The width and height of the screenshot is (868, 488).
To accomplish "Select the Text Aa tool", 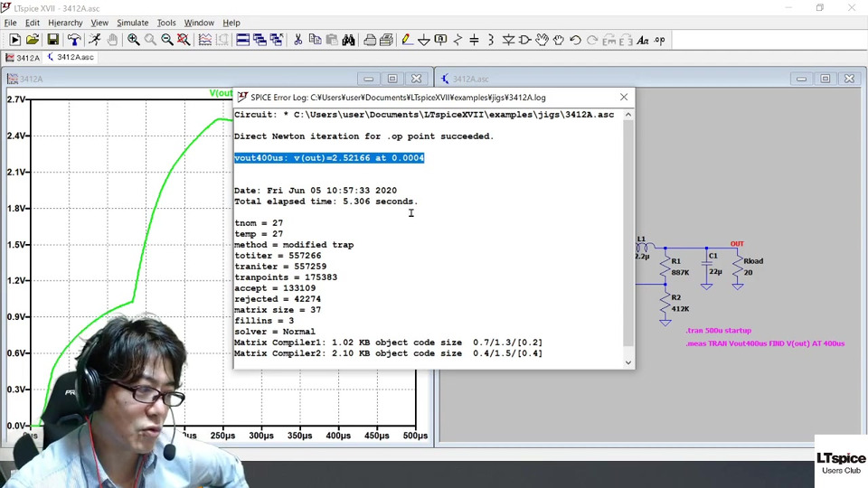I will [643, 40].
